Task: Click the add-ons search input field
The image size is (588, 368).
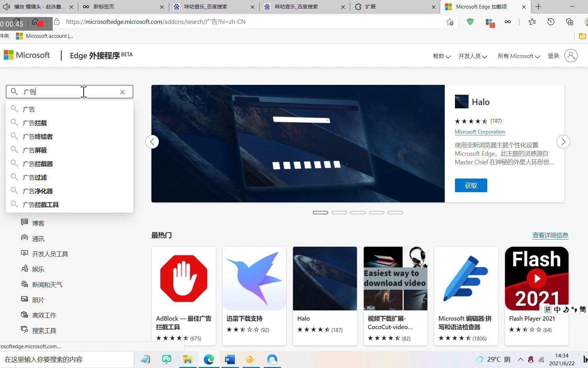Action: pos(69,92)
